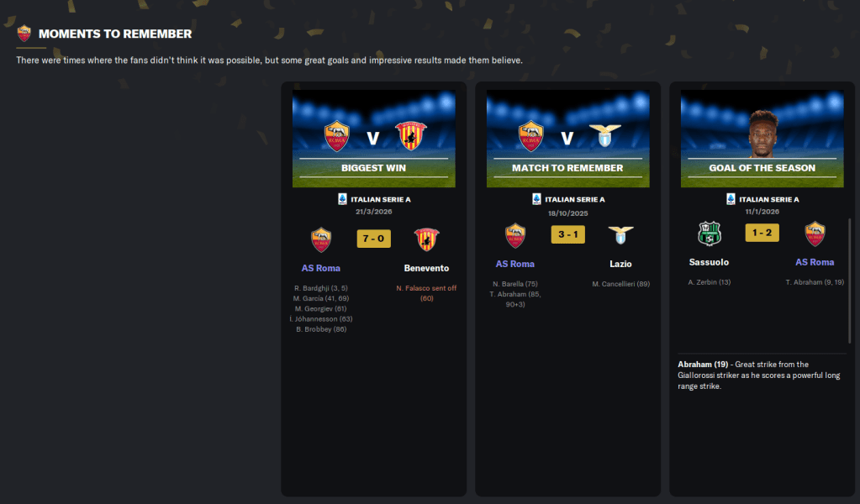Click the Lazio eagle crest in Match to Remember banner
Screen dimensions: 860x504
tap(604, 135)
